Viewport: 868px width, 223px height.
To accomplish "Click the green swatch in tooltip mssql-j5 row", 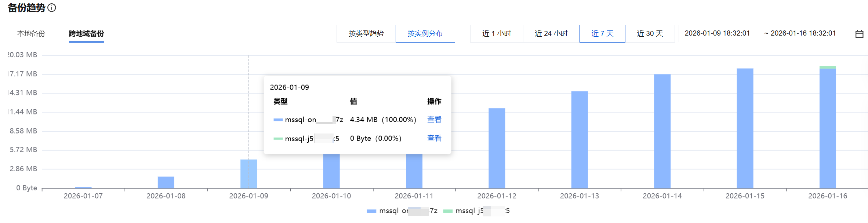I will pyautogui.click(x=278, y=139).
